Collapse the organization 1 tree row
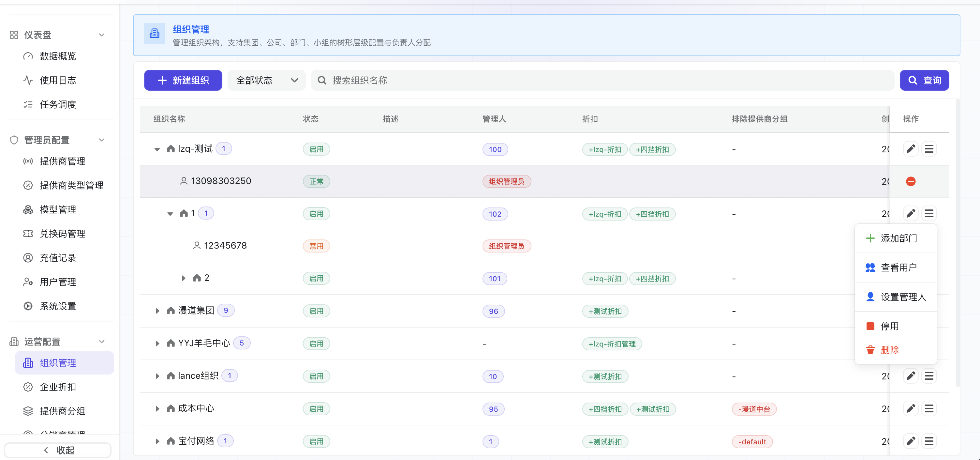980x460 pixels. pyautogui.click(x=170, y=214)
